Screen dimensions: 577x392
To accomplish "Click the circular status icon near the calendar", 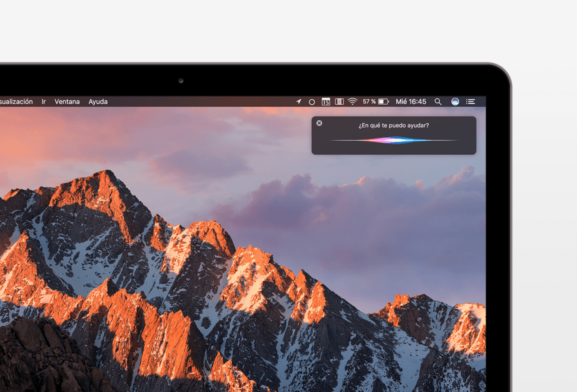I will tap(312, 101).
